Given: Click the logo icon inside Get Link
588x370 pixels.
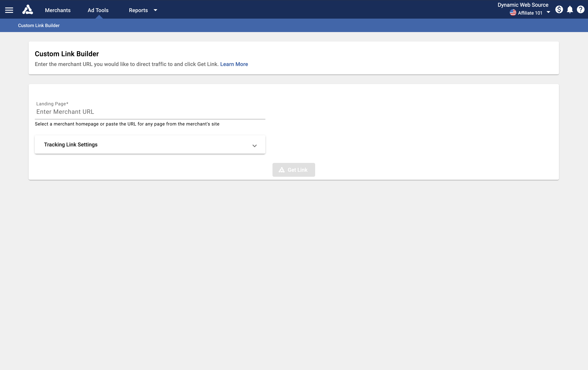Looking at the screenshot, I should click(282, 170).
